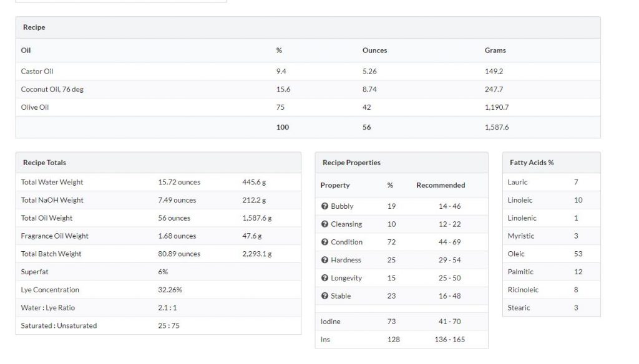Click the Stable property help icon
The height and width of the screenshot is (364, 639).
tap(324, 295)
